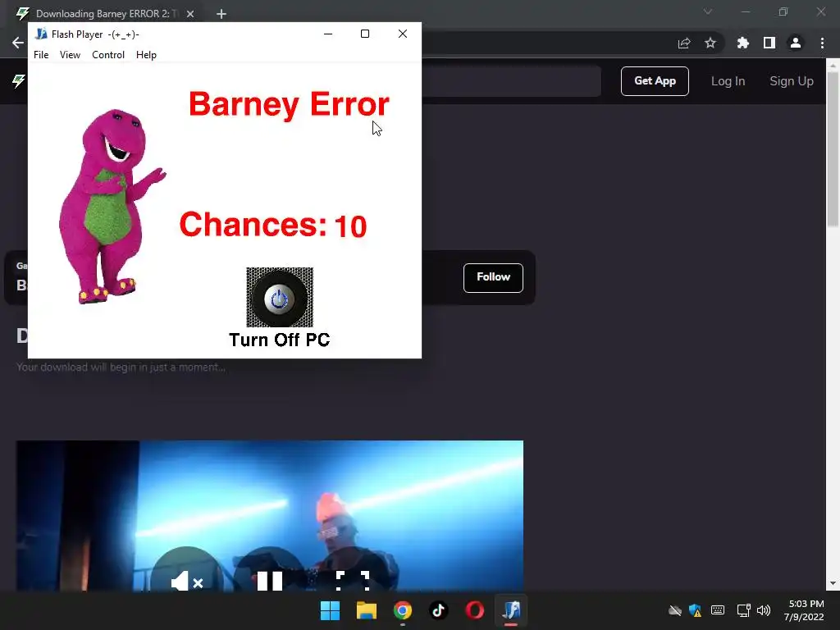This screenshot has width=840, height=630.
Task: Close the Downloading Barney ERROR browser tab
Action: 190,14
